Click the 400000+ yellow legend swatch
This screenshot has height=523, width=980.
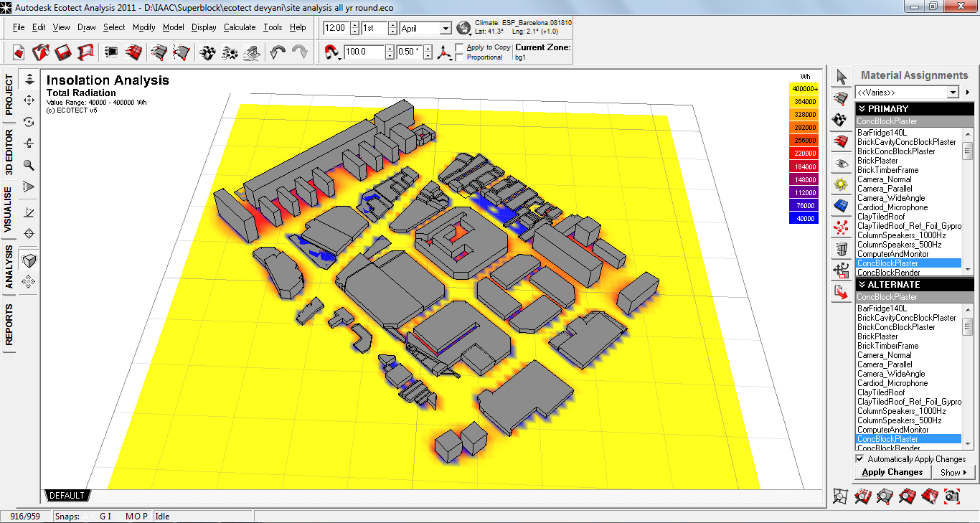tap(804, 89)
